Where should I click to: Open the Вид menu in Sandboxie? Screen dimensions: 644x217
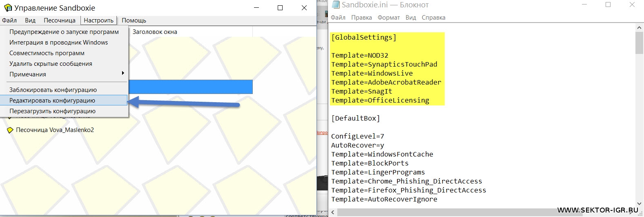(x=30, y=20)
